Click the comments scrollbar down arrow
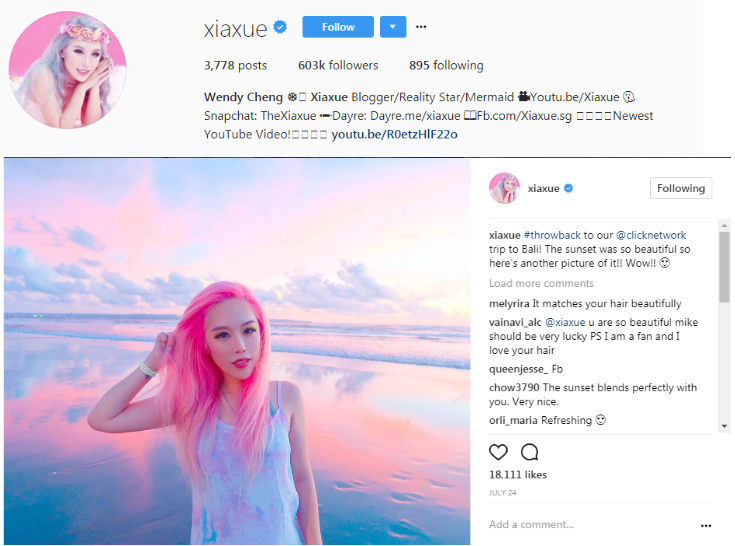 point(725,426)
